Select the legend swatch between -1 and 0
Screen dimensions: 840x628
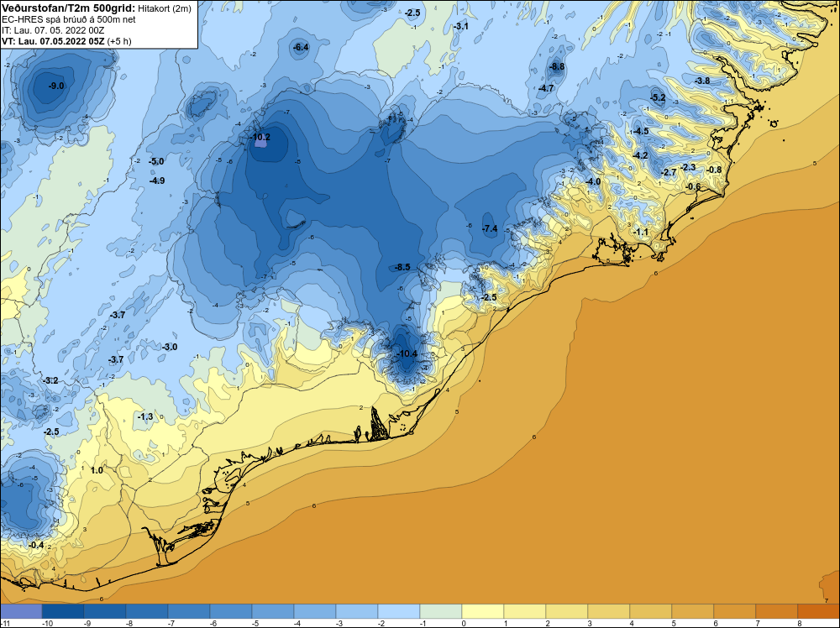pyautogui.click(x=441, y=611)
